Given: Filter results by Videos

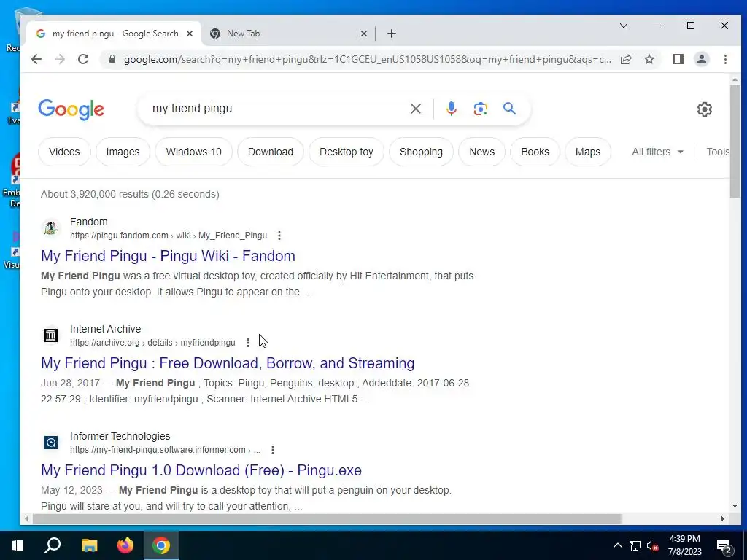Looking at the screenshot, I should tap(64, 152).
